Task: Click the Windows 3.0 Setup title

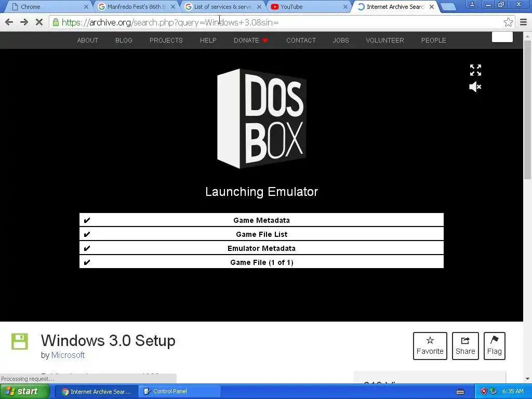Action: coord(108,340)
